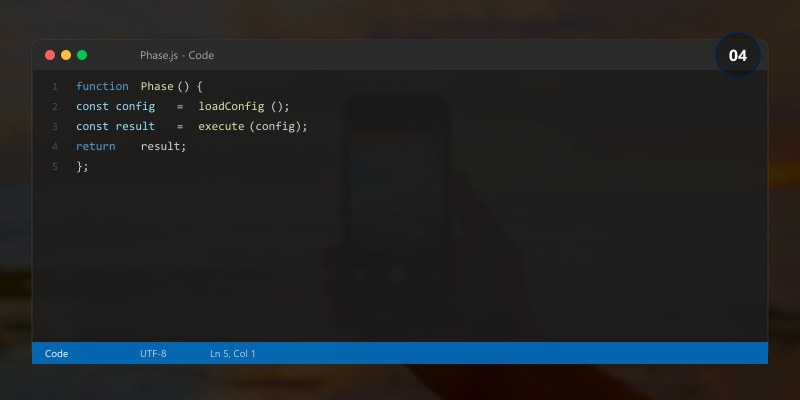The width and height of the screenshot is (800, 400).
Task: Click the 04 step badge
Action: coord(738,56)
